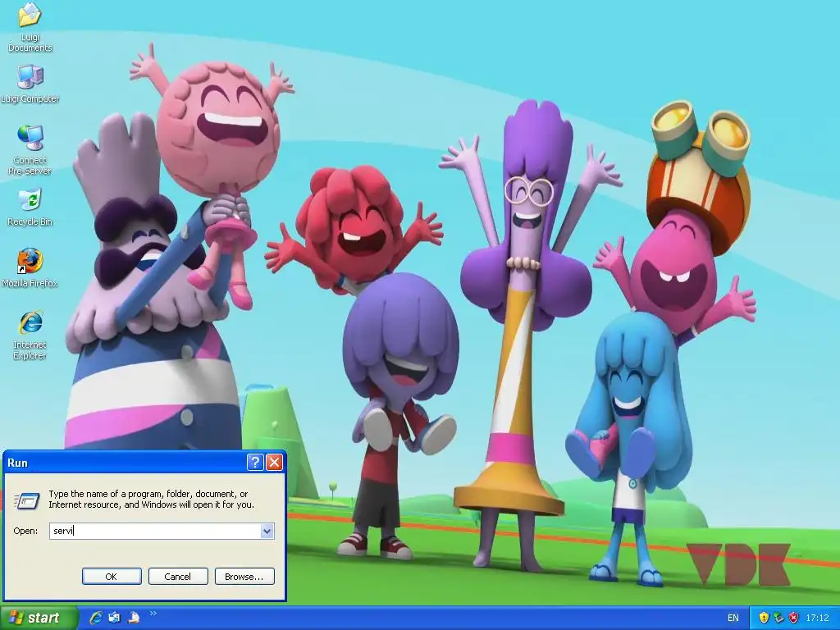This screenshot has height=630, width=840.
Task: Click the Start button
Action: 39,618
